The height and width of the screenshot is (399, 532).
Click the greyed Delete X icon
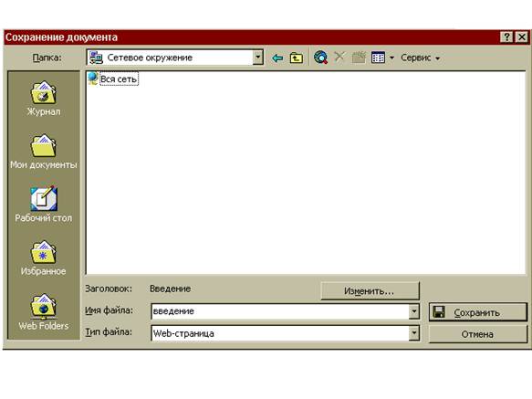pos(339,58)
